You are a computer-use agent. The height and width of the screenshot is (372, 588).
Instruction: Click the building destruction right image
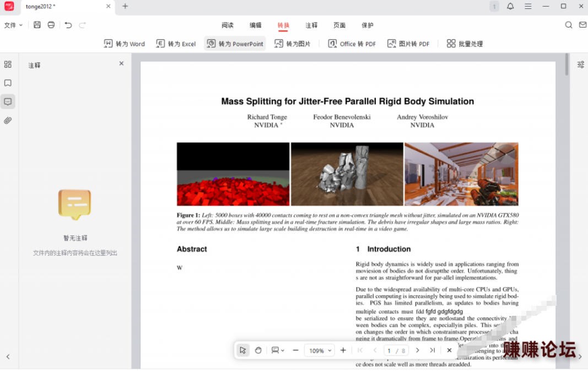462,174
